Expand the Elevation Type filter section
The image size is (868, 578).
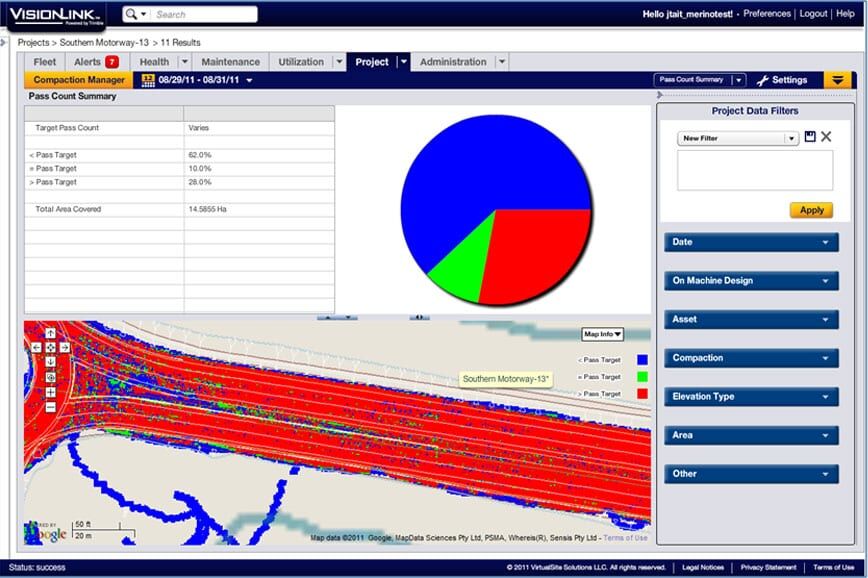tap(751, 397)
